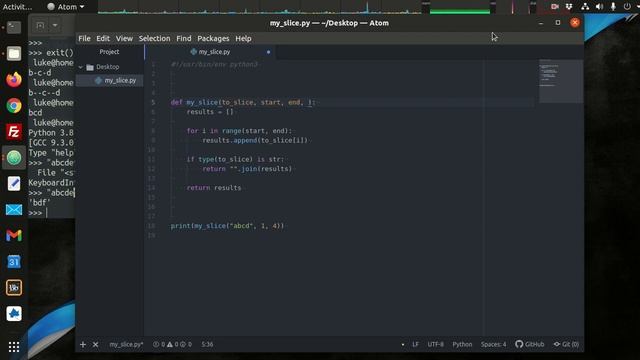Open the View menu
The width and height of the screenshot is (640, 360).
click(124, 38)
